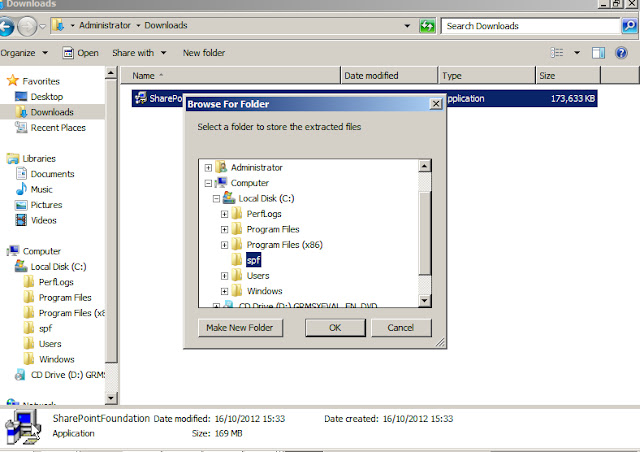
Task: Open the Share with menu
Action: 139,53
